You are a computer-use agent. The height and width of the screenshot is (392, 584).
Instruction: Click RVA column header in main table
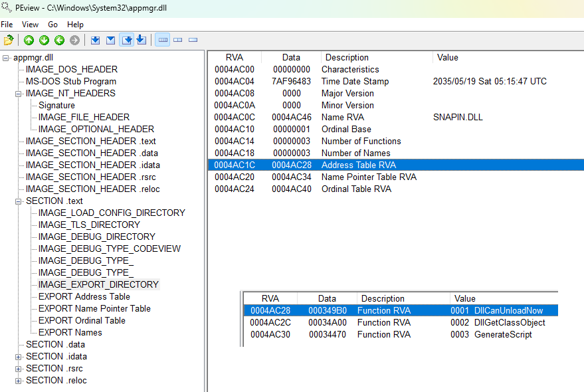click(x=235, y=57)
